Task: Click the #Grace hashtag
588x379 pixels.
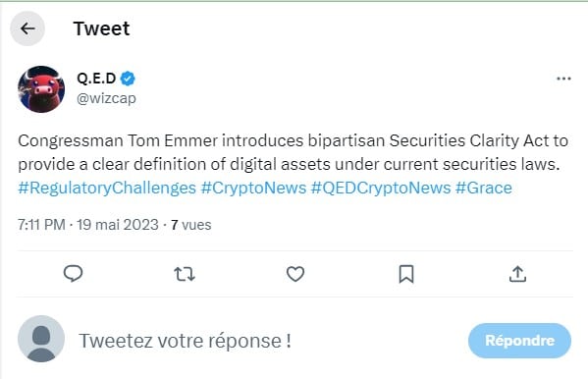Action: click(483, 188)
